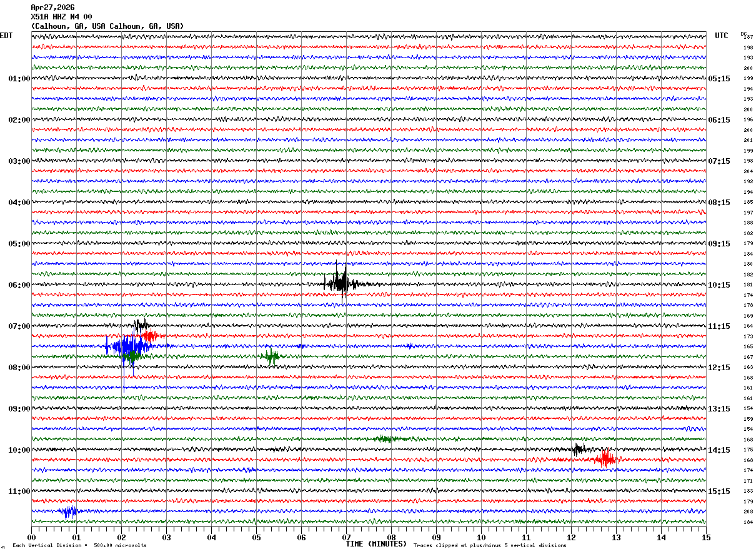Click minute 08 on the time axis
The width and height of the screenshot is (756, 554).
tap(391, 537)
